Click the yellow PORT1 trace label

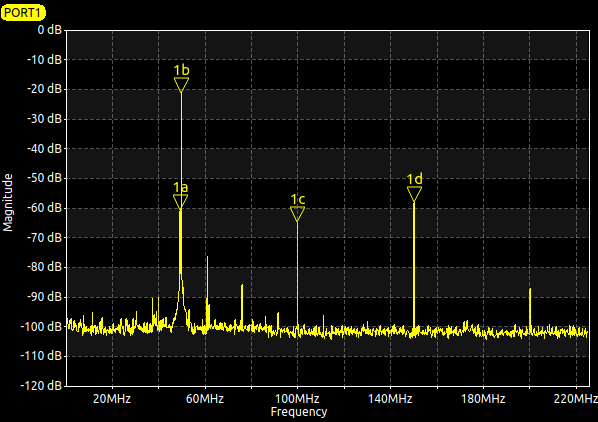click(x=23, y=12)
